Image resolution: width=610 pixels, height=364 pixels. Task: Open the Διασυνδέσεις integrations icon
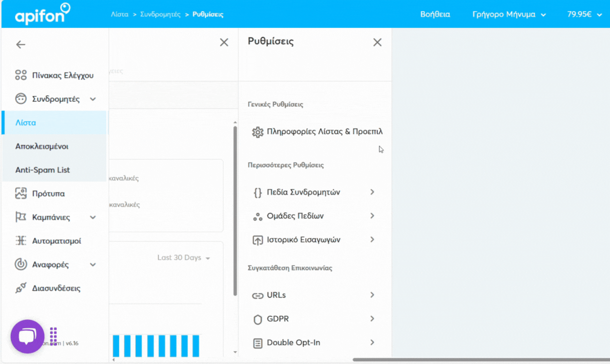20,288
